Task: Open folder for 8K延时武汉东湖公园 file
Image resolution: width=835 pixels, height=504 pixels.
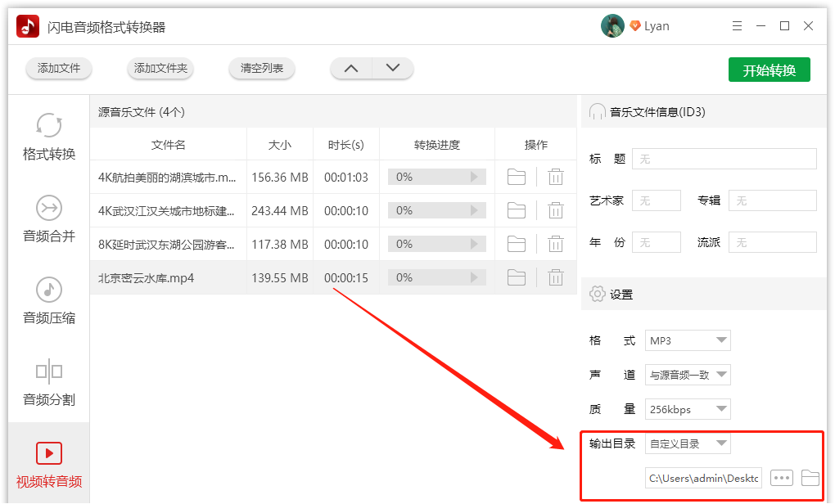Action: 516,244
